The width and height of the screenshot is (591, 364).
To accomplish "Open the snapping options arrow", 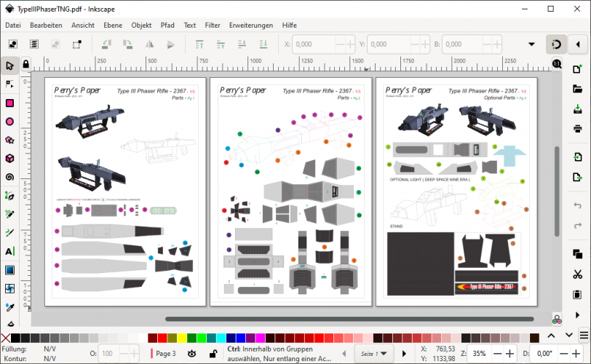I will 578,44.
